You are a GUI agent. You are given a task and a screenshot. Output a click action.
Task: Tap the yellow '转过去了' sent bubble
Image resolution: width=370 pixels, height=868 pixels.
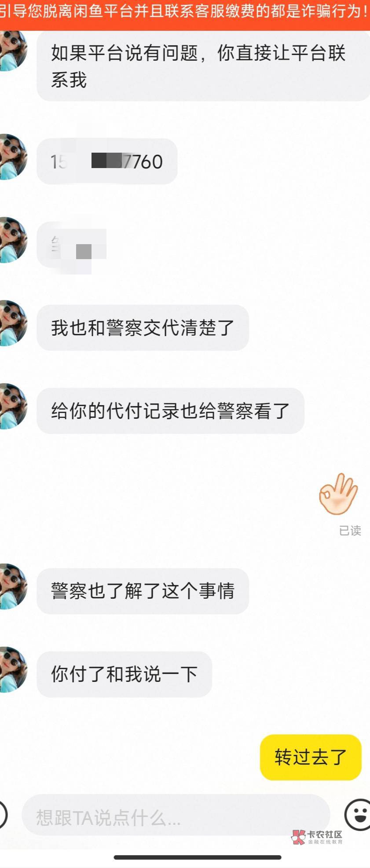(x=311, y=757)
